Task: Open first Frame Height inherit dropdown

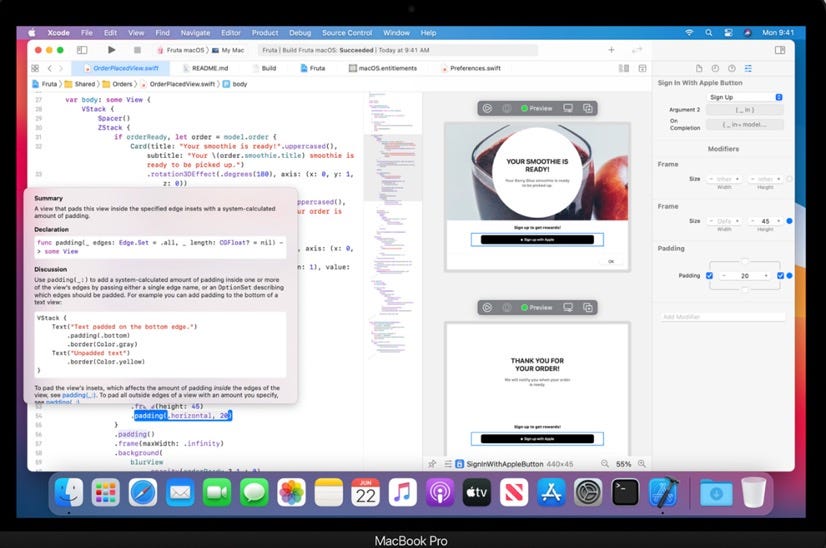Action: 765,179
